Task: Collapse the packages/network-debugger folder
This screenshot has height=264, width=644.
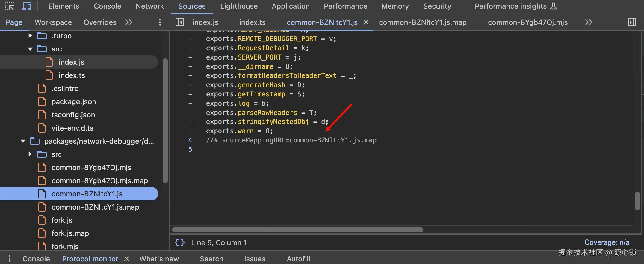Action: point(23,141)
